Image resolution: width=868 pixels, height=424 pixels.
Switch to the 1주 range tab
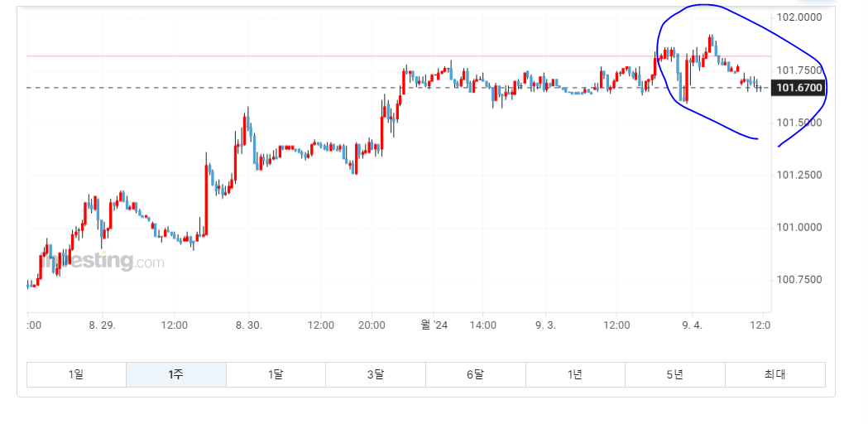tap(175, 374)
